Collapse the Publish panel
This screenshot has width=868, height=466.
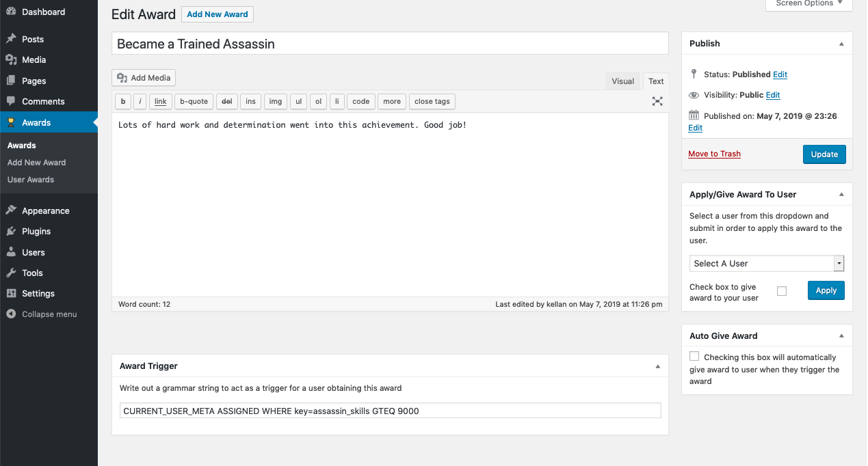[x=841, y=43]
